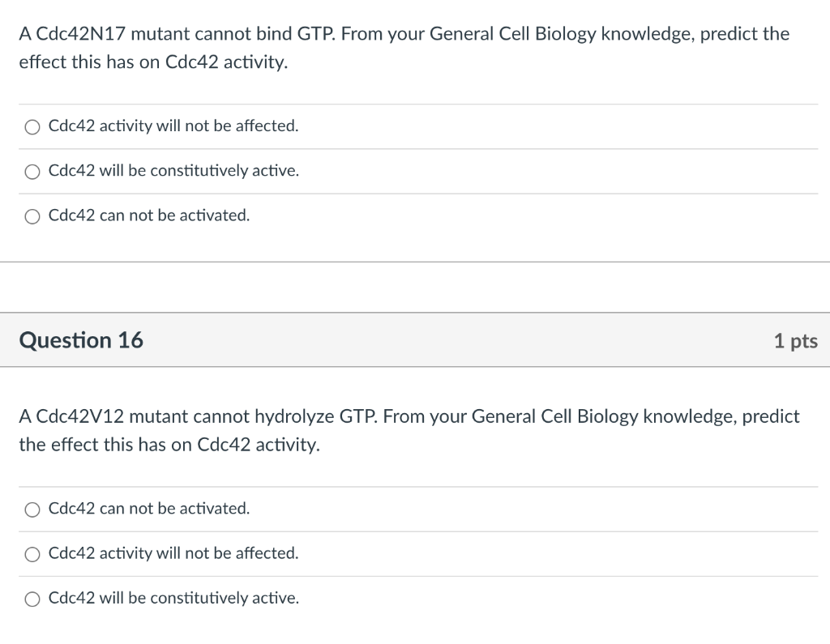The width and height of the screenshot is (830, 644).
Task: Click Question 16's "Cdc42 will be constitutively active." text
Action: coord(173,599)
